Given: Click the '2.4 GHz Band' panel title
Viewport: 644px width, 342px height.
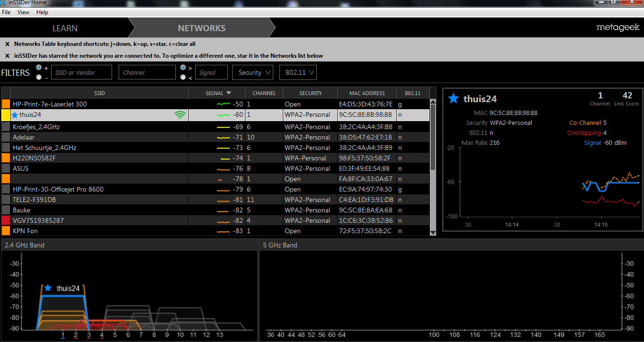Looking at the screenshot, I should tap(25, 245).
